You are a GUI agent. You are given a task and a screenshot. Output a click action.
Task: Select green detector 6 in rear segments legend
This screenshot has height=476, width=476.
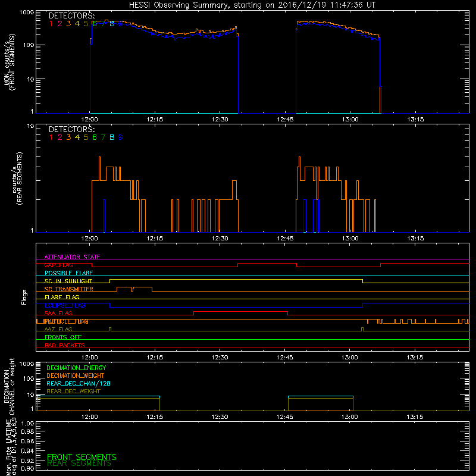[95, 137]
